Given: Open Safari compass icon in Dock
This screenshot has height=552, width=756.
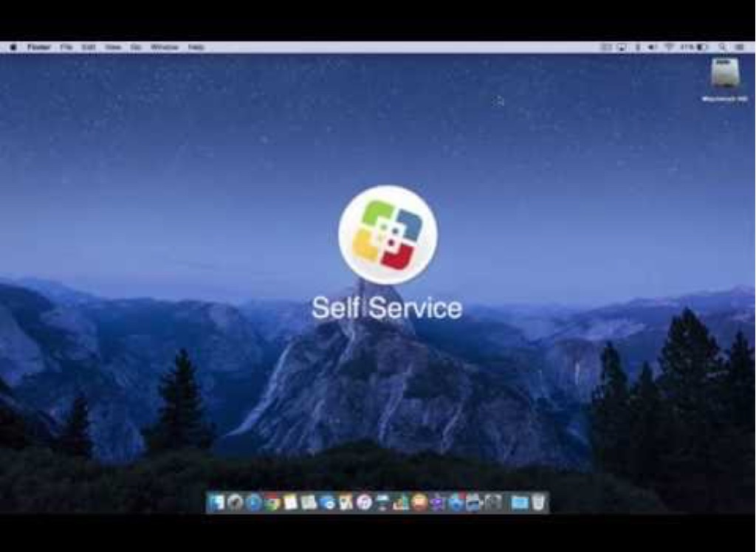Looking at the screenshot, I should coord(254,503).
